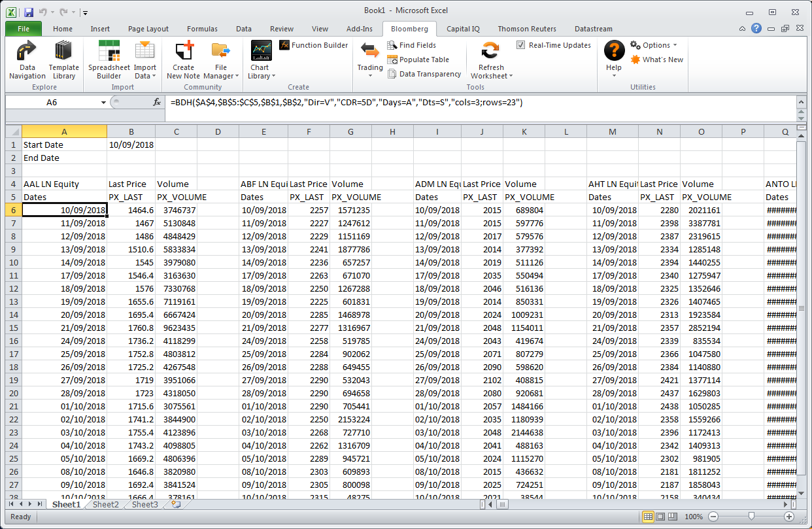This screenshot has width=812, height=529.
Task: Save the workbook from Quick Access Toolbar
Action: click(x=28, y=12)
